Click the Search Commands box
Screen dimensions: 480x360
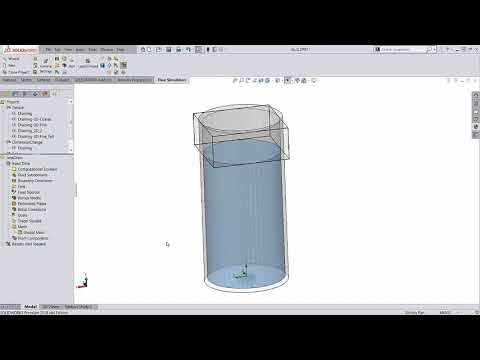403,50
